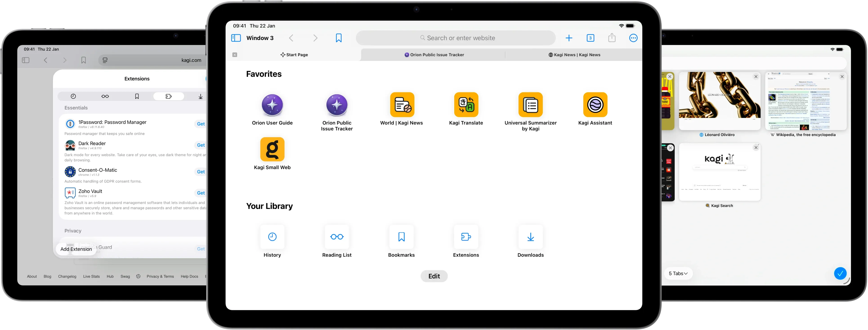This screenshot has width=868, height=330.
Task: Tap the Share icon in the toolbar
Action: point(612,38)
